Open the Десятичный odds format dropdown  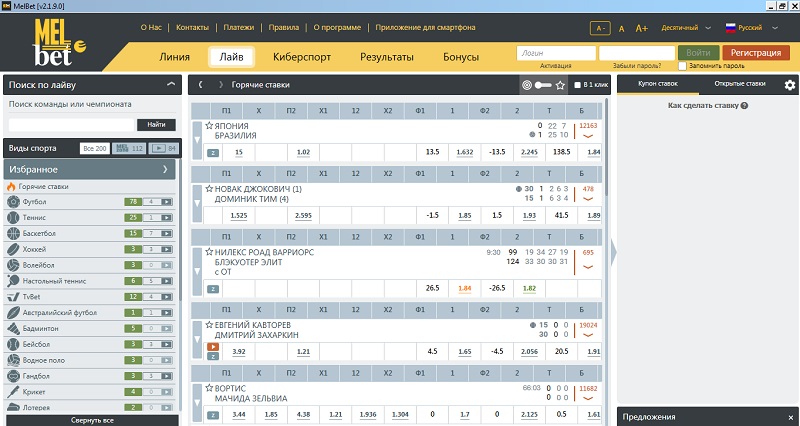click(x=678, y=29)
